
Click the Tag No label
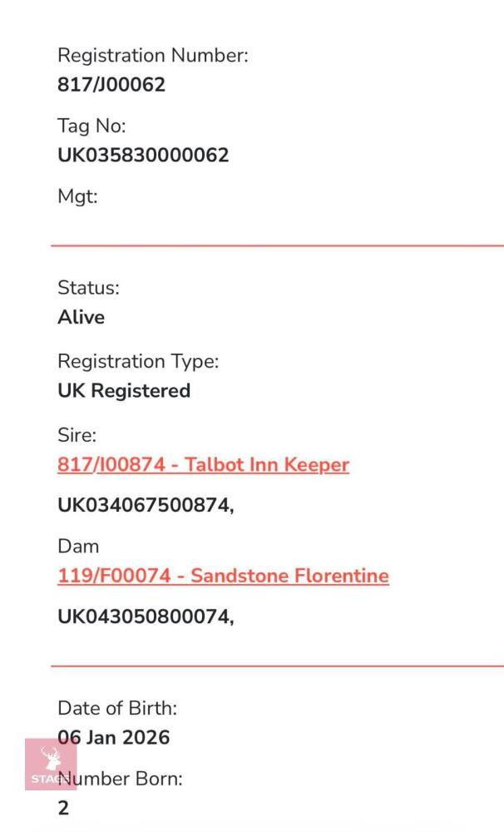tap(91, 126)
